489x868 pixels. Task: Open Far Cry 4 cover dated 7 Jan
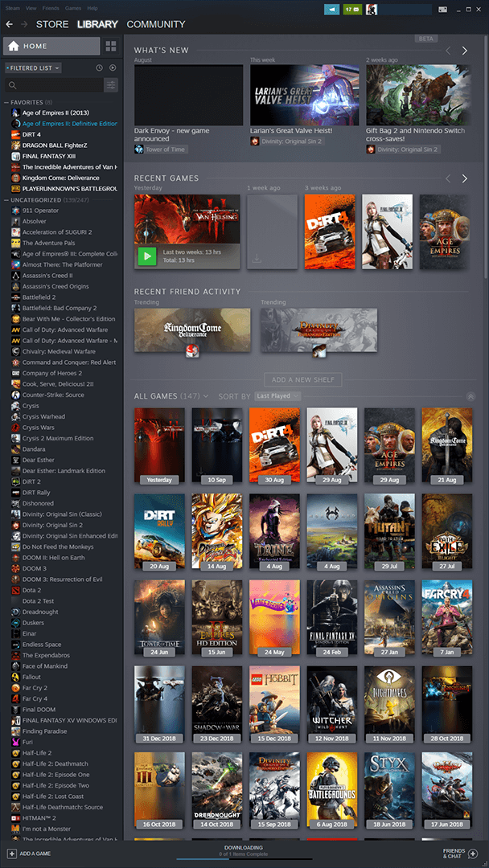tap(447, 617)
